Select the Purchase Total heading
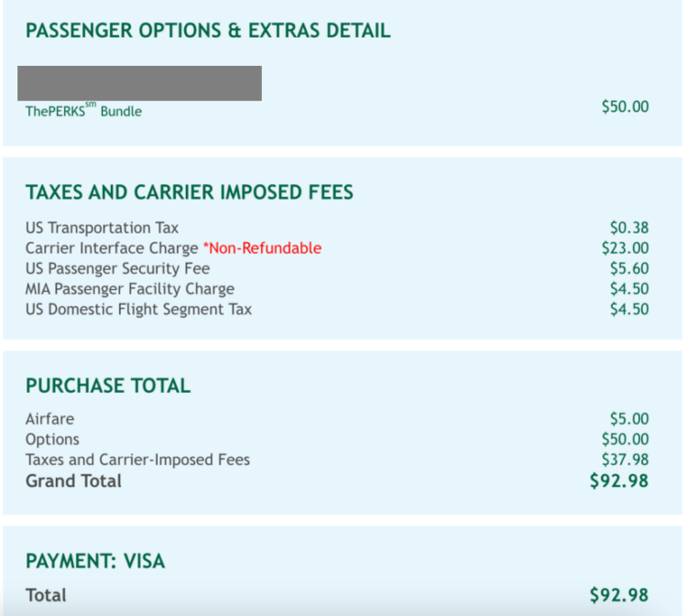 [108, 385]
